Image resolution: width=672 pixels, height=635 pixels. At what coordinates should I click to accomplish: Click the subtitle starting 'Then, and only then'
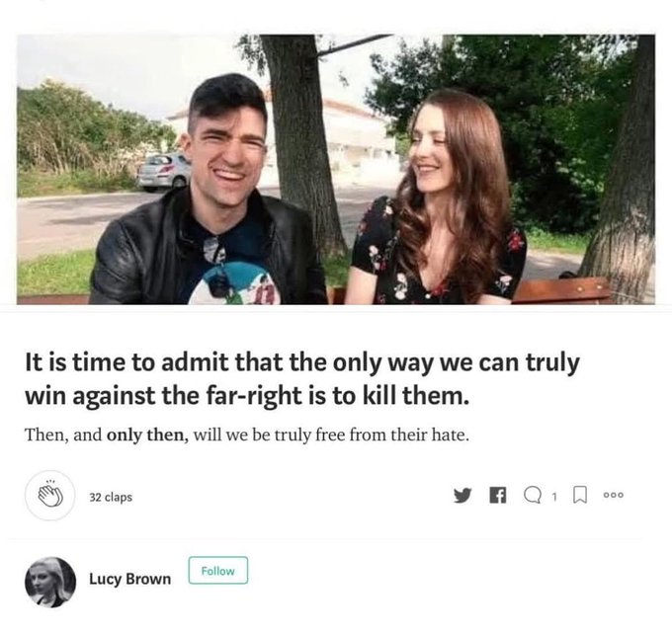click(x=247, y=436)
